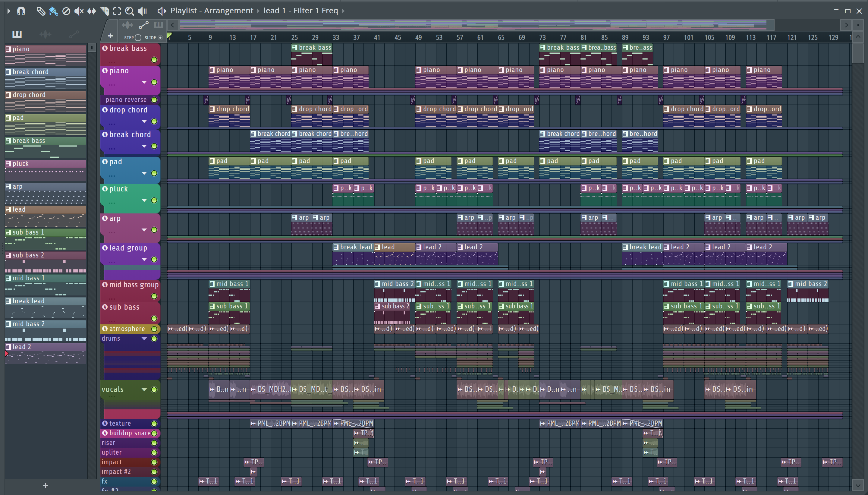
Task: Select the Slice tool
Action: [105, 11]
